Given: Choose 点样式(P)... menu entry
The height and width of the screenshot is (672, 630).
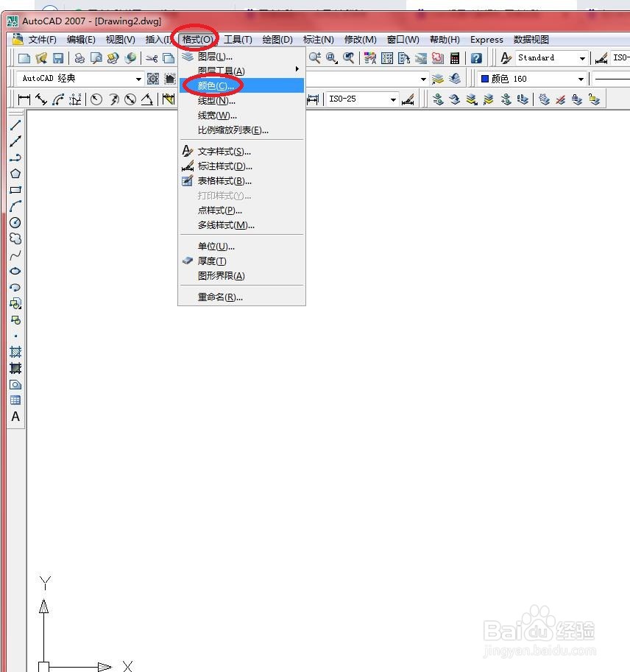Looking at the screenshot, I should pos(242,210).
